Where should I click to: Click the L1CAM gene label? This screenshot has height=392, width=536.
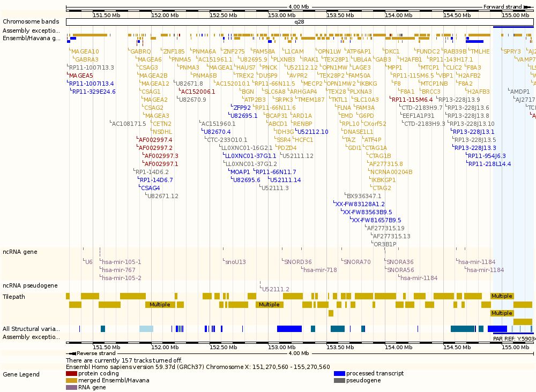click(x=294, y=51)
